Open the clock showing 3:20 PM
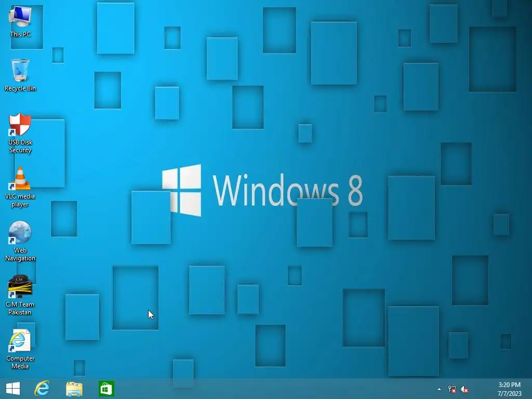Viewport: 532px width, 399px height. pyautogui.click(x=509, y=389)
